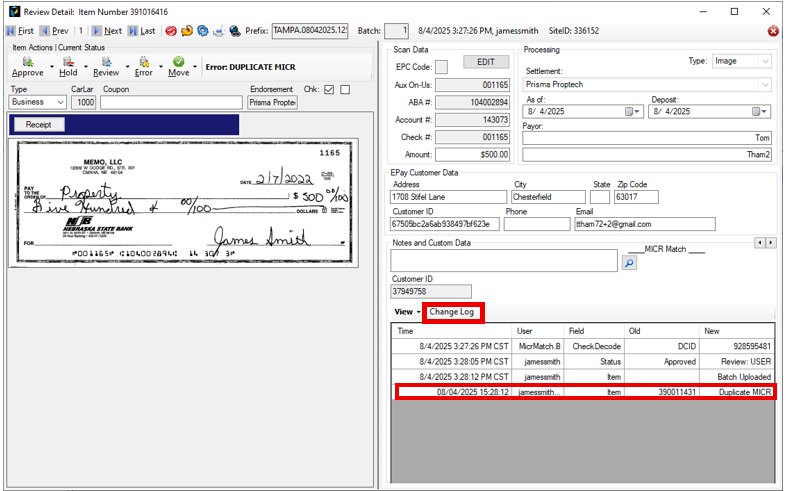Go to the First item
This screenshot has height=491, width=787.
pyautogui.click(x=20, y=31)
